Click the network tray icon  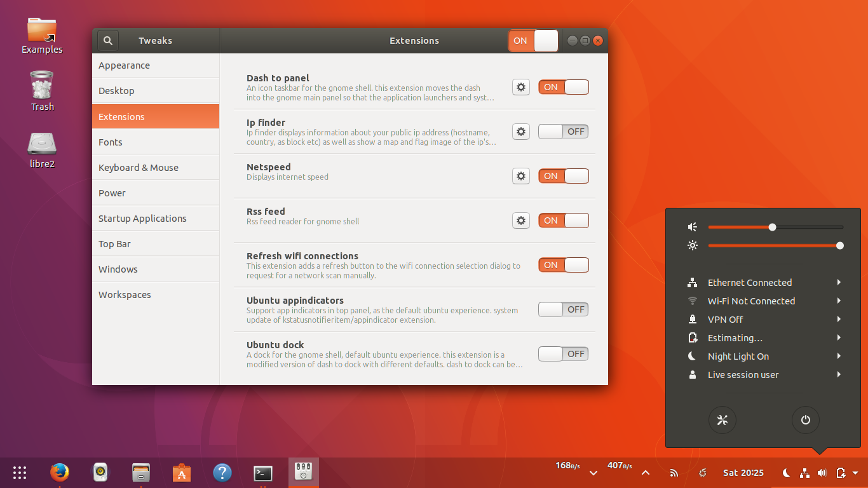coord(804,473)
